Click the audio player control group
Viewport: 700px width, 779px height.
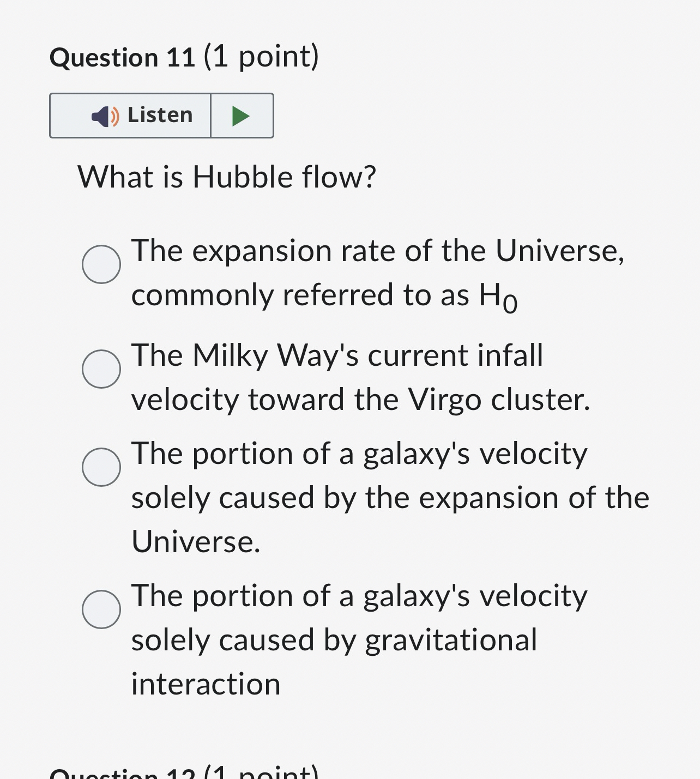[x=161, y=115]
